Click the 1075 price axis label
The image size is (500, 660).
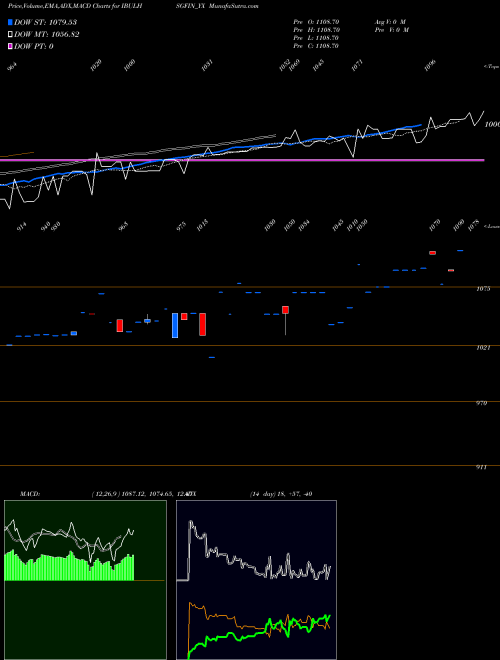pyautogui.click(x=483, y=289)
